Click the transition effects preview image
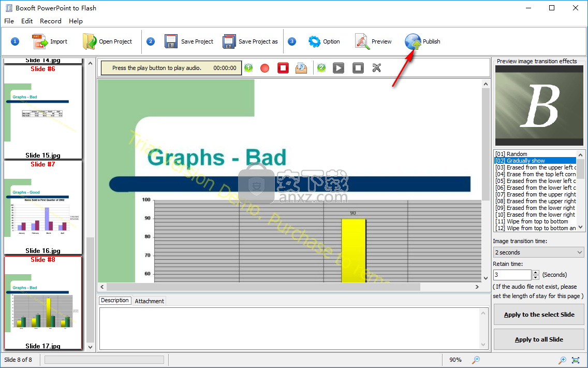This screenshot has width=588, height=368. pos(539,106)
